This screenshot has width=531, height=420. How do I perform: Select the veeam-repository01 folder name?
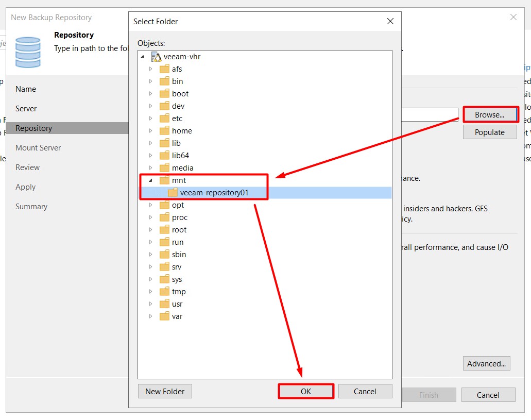[x=214, y=193]
